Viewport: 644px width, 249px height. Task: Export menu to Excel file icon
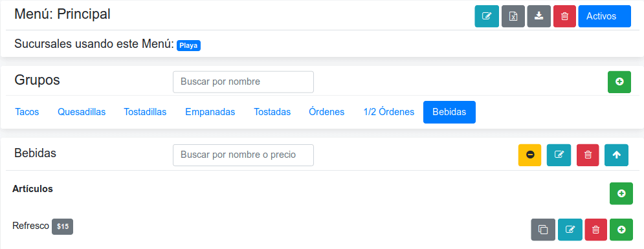tap(513, 16)
